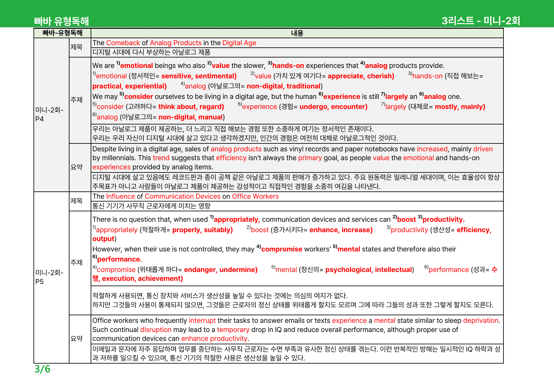The width and height of the screenshot is (554, 392).
Task: Select the 미니-2회-P5 row label
Action: [x=49, y=277]
